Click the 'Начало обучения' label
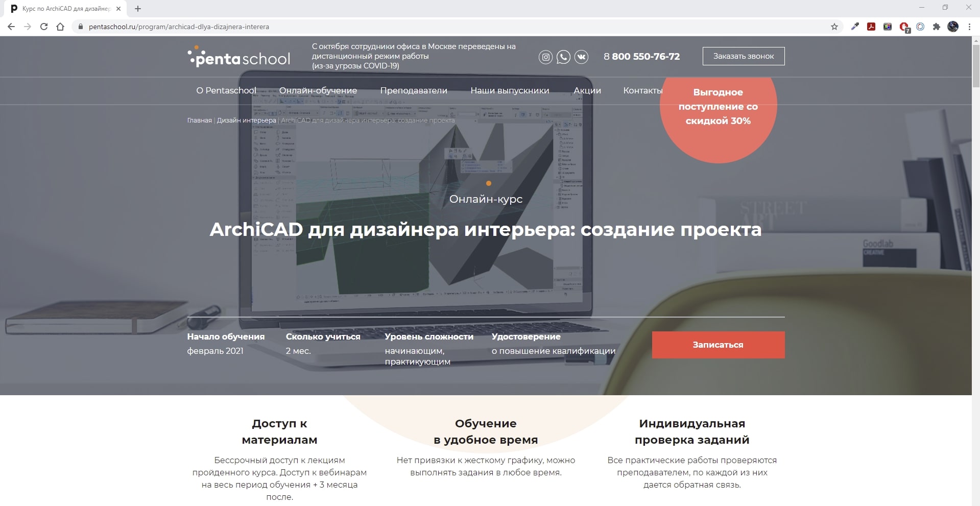 (x=226, y=336)
